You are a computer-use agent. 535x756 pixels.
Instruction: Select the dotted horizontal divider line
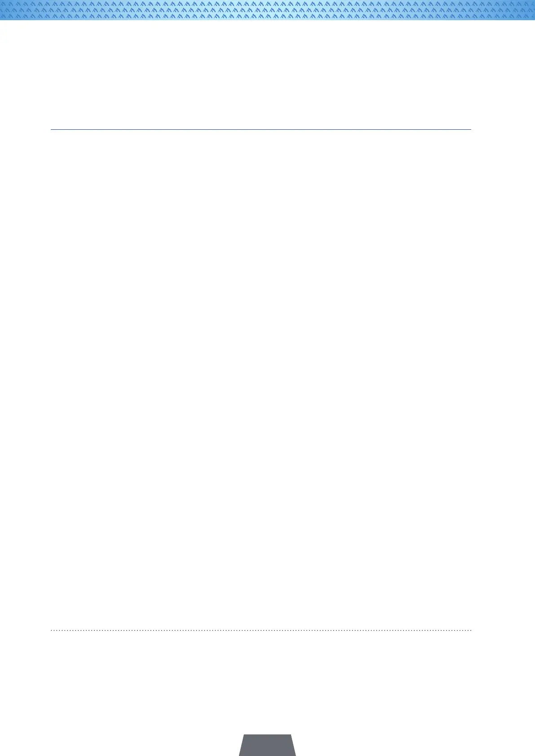coord(261,631)
